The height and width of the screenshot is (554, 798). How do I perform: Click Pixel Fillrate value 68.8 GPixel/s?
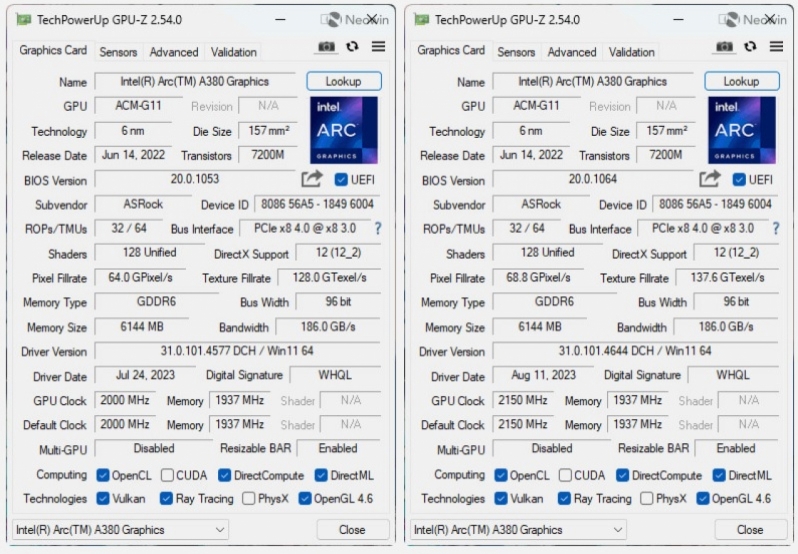pyautogui.click(x=538, y=278)
